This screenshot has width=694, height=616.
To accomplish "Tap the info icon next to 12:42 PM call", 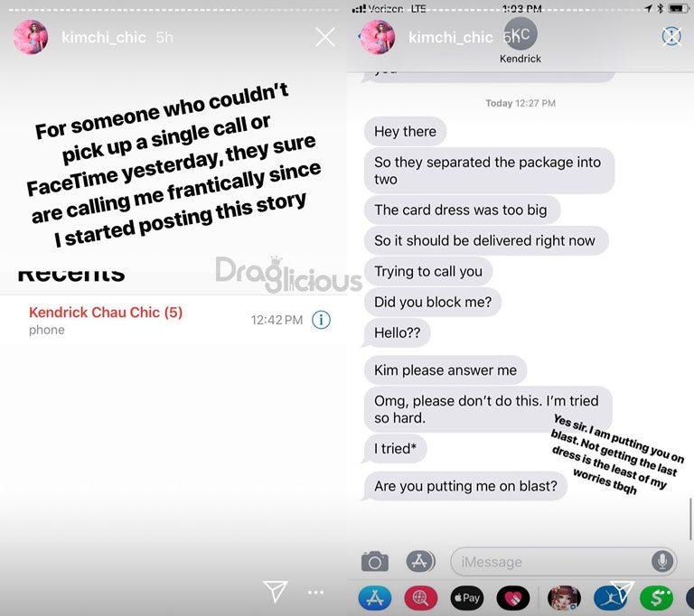I will pyautogui.click(x=321, y=320).
